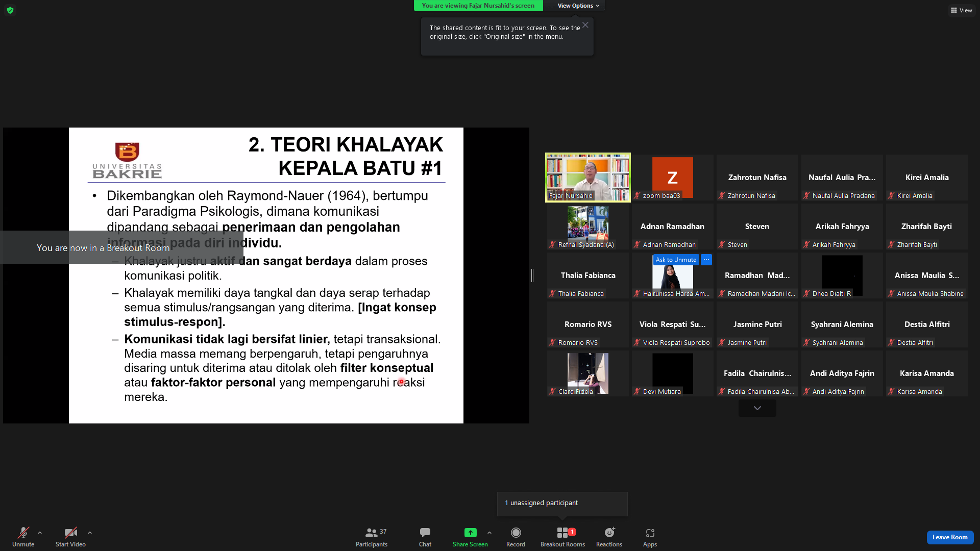Expand share options arrow next to Share Screen
Image resolution: width=980 pixels, height=551 pixels.
[x=489, y=533]
